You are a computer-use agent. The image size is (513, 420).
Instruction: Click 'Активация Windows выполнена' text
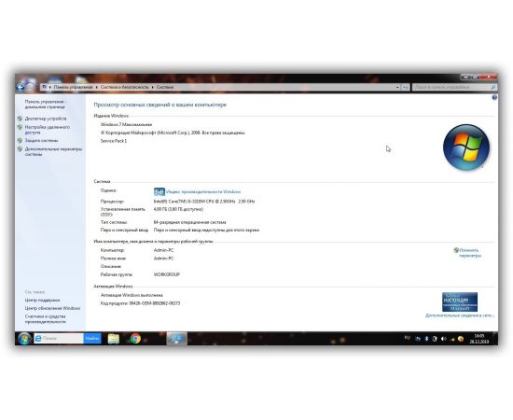pyautogui.click(x=132, y=295)
